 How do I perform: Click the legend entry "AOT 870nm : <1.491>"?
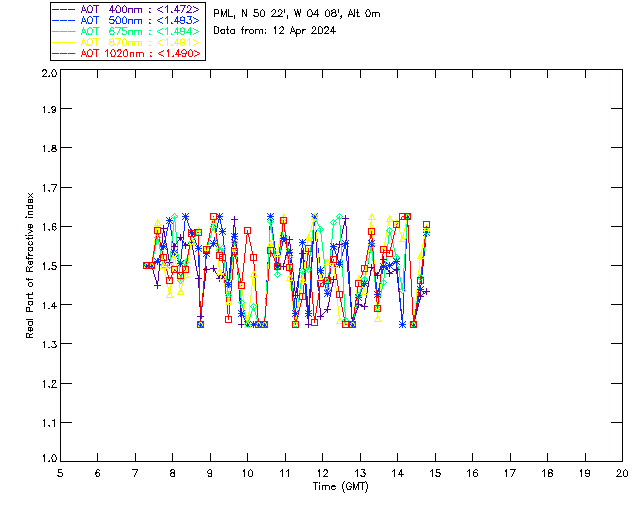pyautogui.click(x=127, y=42)
